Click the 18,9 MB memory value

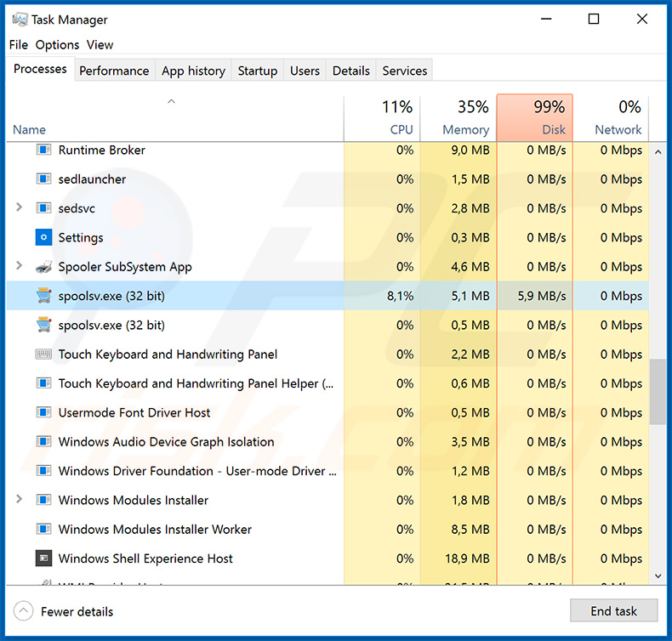pyautogui.click(x=467, y=559)
